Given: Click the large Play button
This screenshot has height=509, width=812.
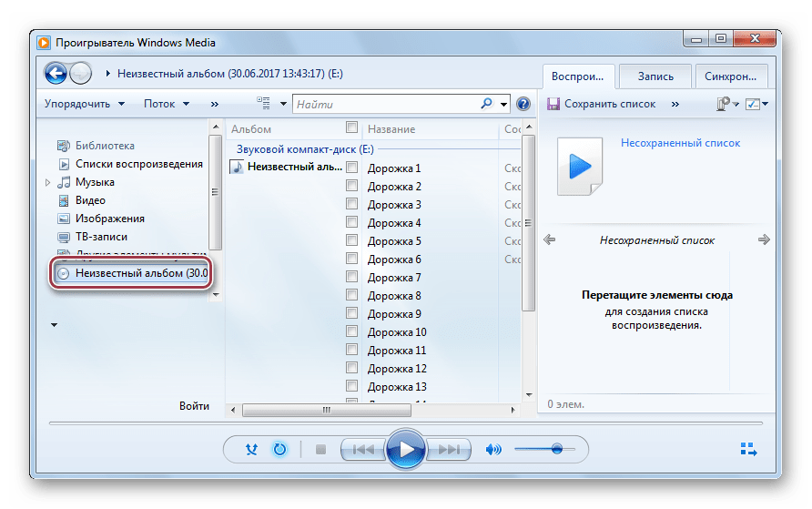Looking at the screenshot, I should [x=406, y=449].
